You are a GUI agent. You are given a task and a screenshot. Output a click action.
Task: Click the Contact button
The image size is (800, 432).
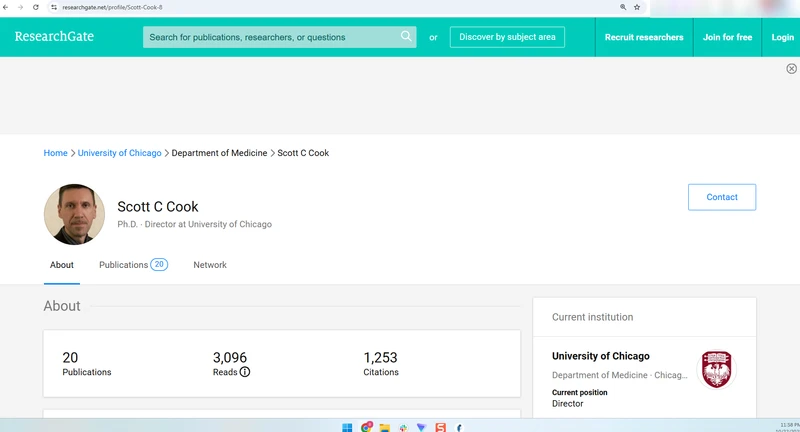(722, 197)
